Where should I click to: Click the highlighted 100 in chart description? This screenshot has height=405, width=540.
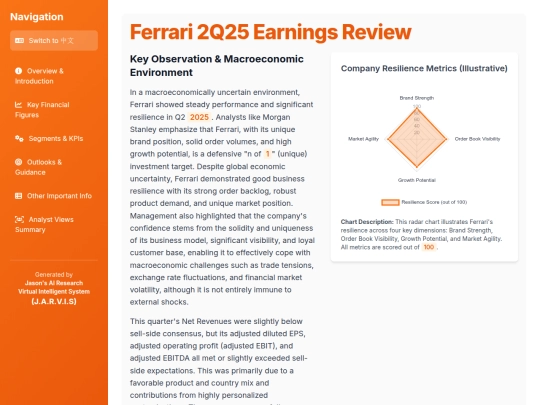(x=429, y=247)
